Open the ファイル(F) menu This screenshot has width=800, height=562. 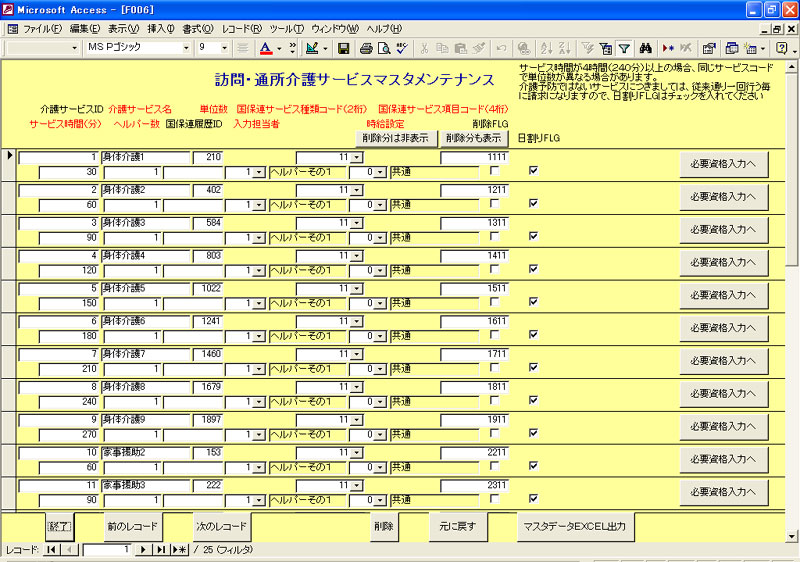coord(42,29)
